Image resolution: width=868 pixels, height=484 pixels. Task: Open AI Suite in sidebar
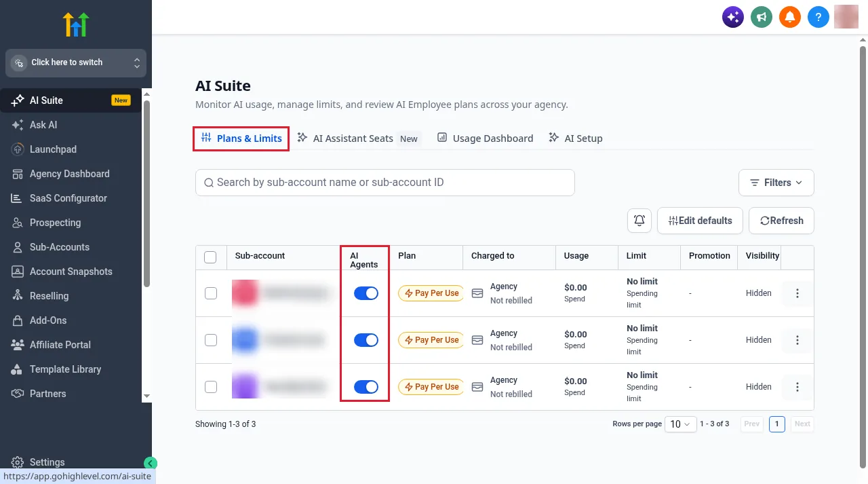pos(71,100)
